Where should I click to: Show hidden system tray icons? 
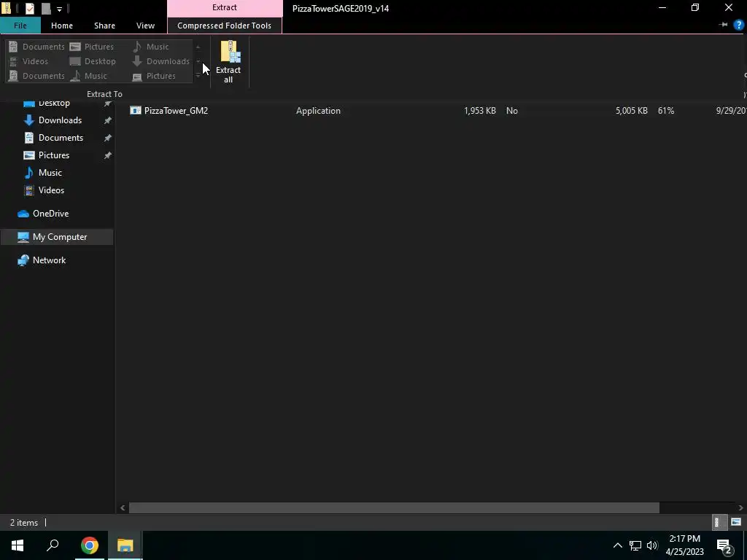617,545
